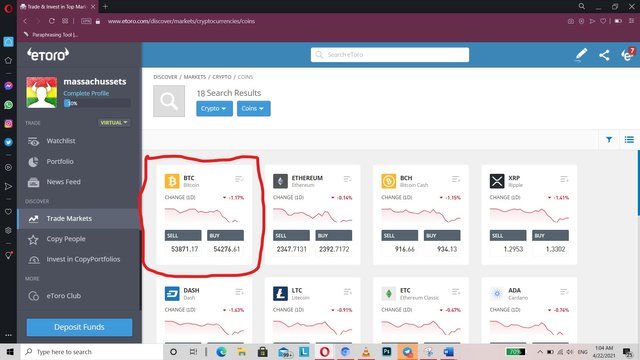Image resolution: width=640 pixels, height=360 pixels.
Task: Click the Deposit Funds button
Action: click(x=79, y=327)
